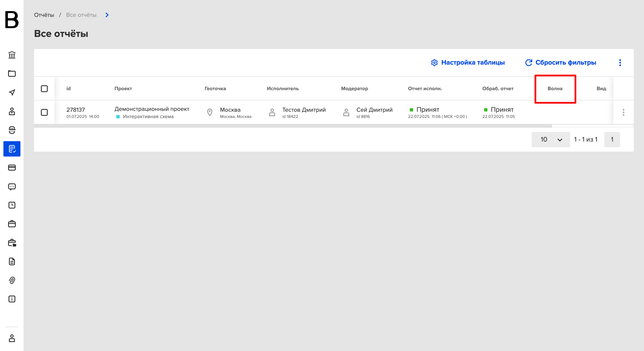Check the checkbox for report 278137
The image size is (644, 351).
click(44, 112)
